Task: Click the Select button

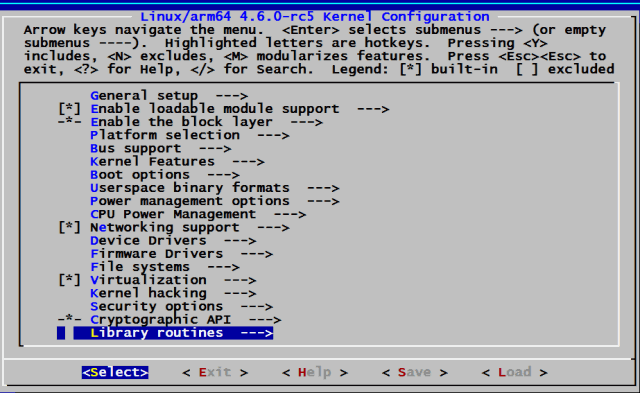Action: pyautogui.click(x=115, y=373)
